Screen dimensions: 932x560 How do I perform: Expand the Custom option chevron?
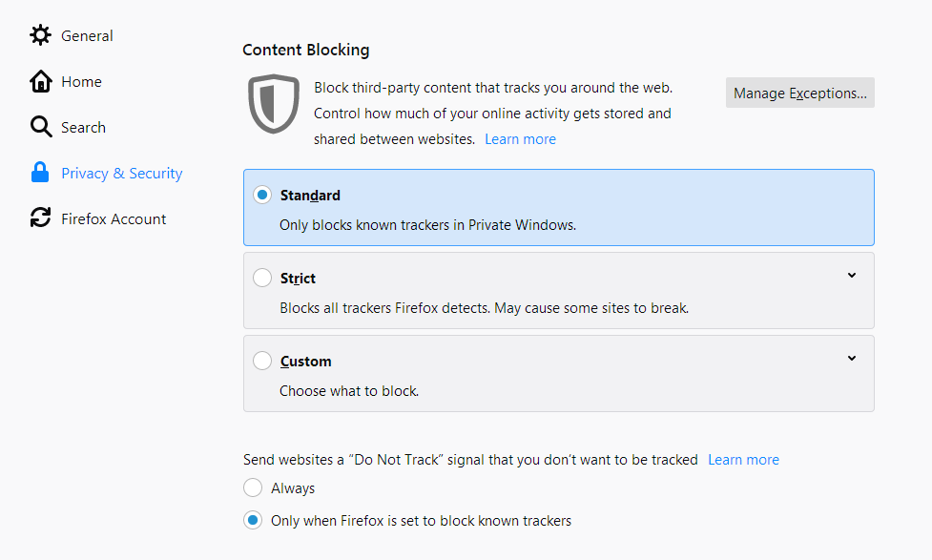[852, 359]
